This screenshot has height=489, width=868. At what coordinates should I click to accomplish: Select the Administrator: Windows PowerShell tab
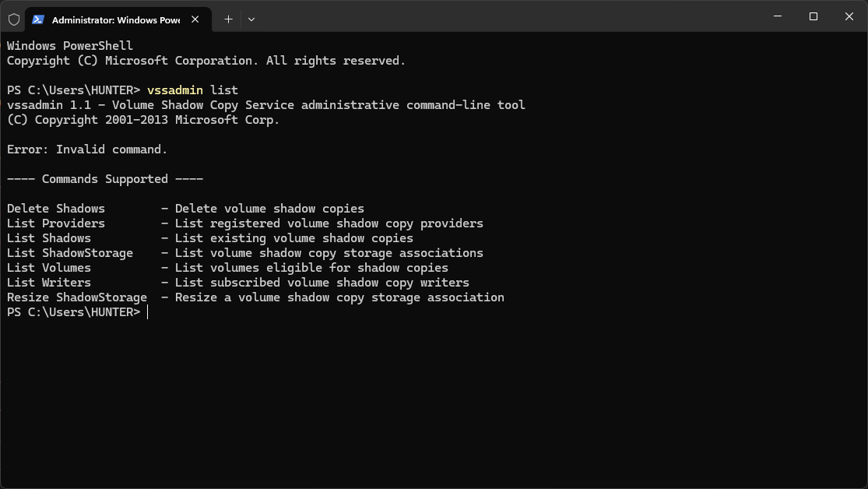[118, 19]
